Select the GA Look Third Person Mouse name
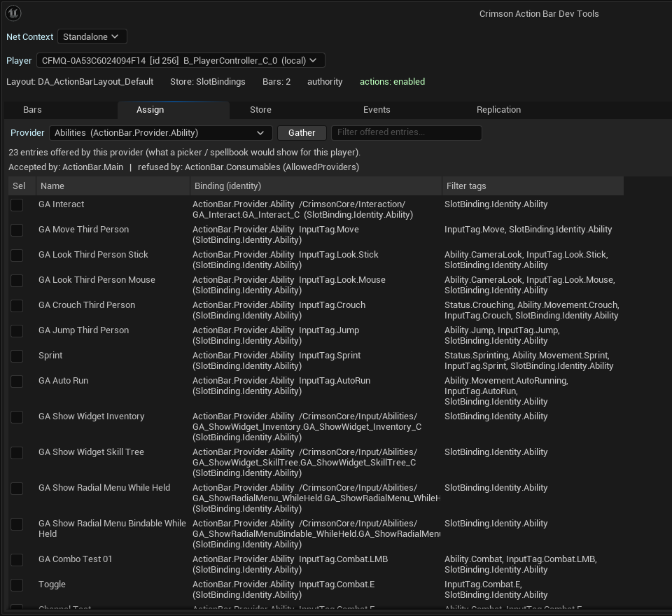This screenshot has height=616, width=672. [97, 280]
